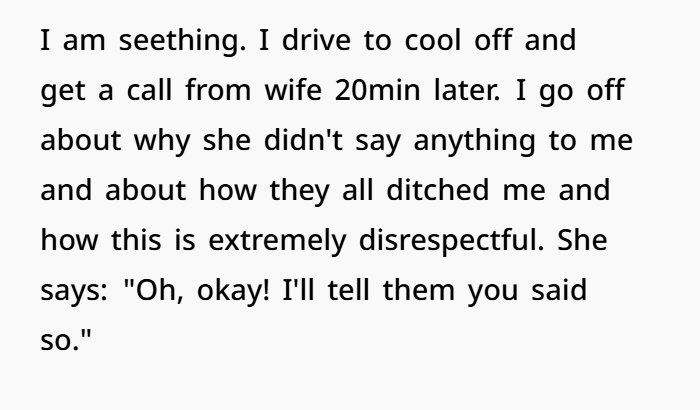Click the word "they" in fourth line
Image resolution: width=700 pixels, height=410 pixels.
coord(299,191)
